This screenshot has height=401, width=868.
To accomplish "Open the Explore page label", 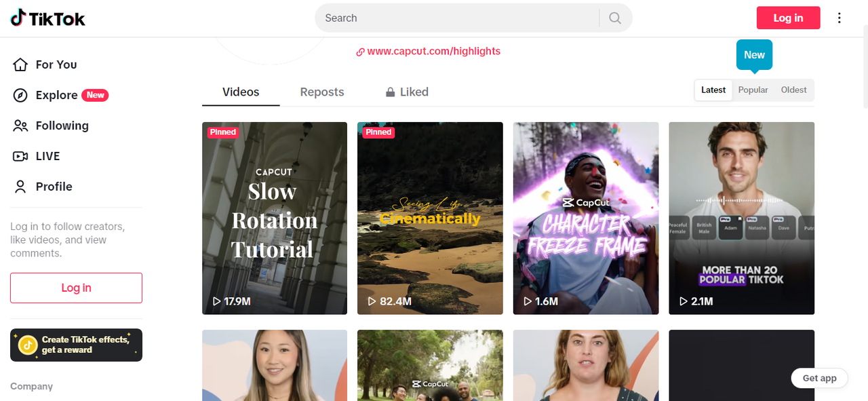I will pyautogui.click(x=56, y=95).
